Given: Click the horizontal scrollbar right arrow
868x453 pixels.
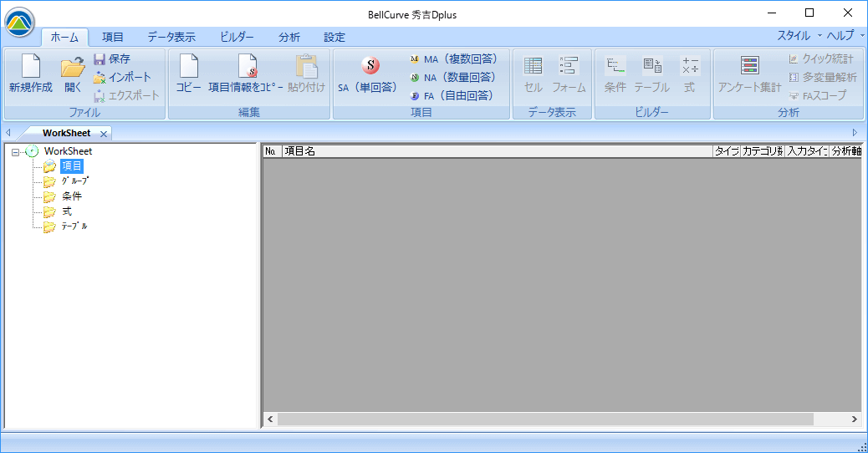Looking at the screenshot, I should point(854,419).
